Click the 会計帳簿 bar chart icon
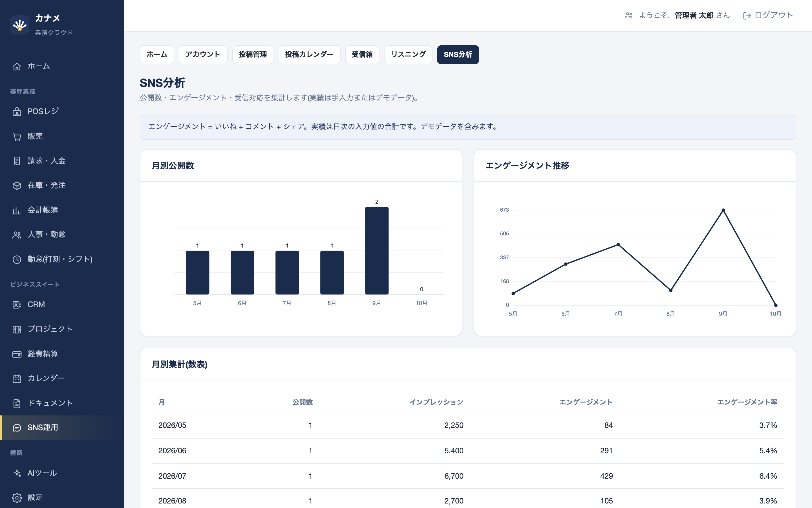Image resolution: width=812 pixels, height=508 pixels. (17, 210)
